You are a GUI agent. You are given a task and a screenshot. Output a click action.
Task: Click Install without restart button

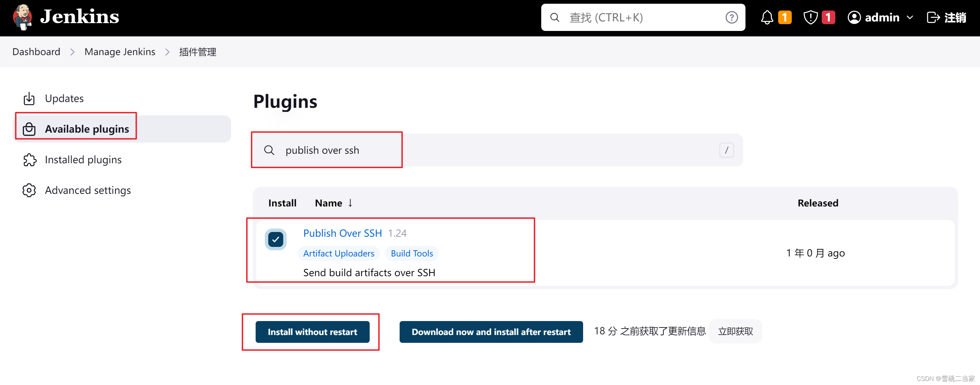click(312, 332)
